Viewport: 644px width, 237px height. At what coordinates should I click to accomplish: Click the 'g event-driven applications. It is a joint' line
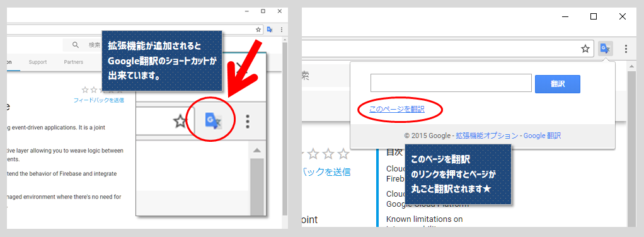pos(56,127)
